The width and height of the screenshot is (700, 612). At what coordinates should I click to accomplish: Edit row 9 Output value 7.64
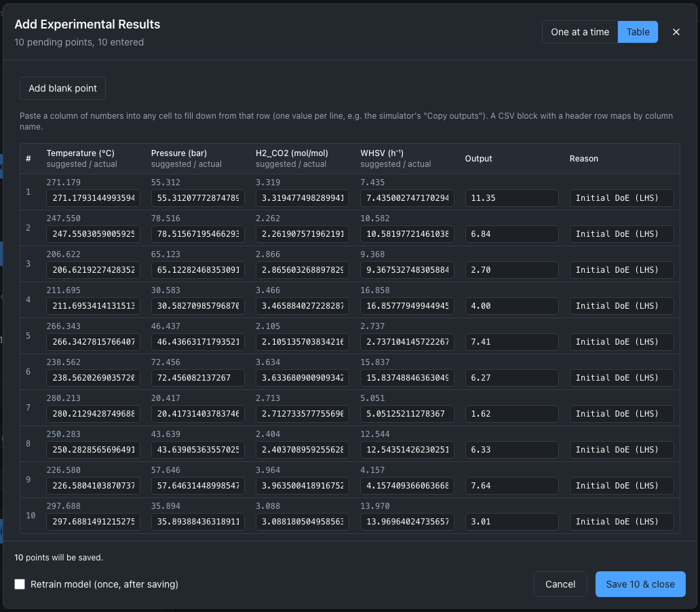point(511,486)
